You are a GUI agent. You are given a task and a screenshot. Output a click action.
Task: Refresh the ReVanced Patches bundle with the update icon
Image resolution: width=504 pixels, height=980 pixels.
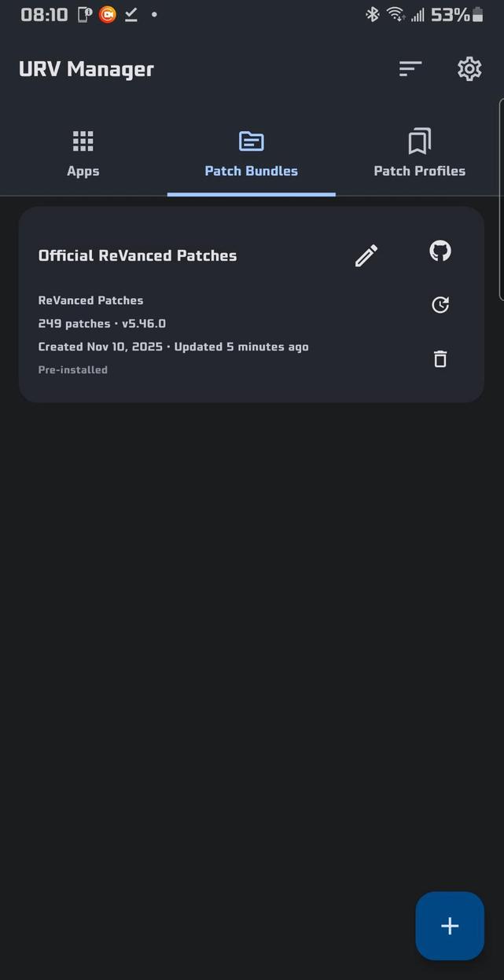tap(440, 304)
